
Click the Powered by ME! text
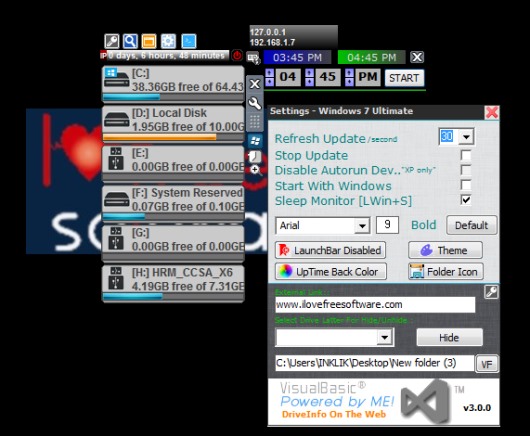[337, 402]
